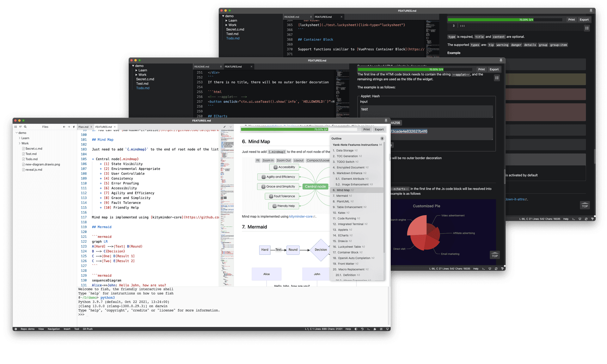The width and height of the screenshot is (607, 364).
Task: Toggle the integrated terminal from status bar
Action: [368, 329]
